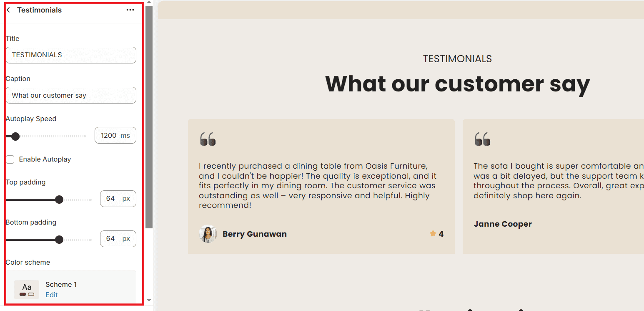Click the Top padding slider handle
Screen dimensions: 644x311
pyautogui.click(x=59, y=200)
